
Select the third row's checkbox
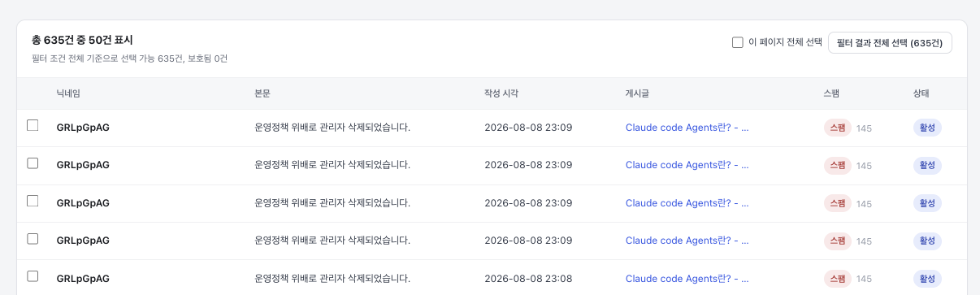click(x=33, y=201)
